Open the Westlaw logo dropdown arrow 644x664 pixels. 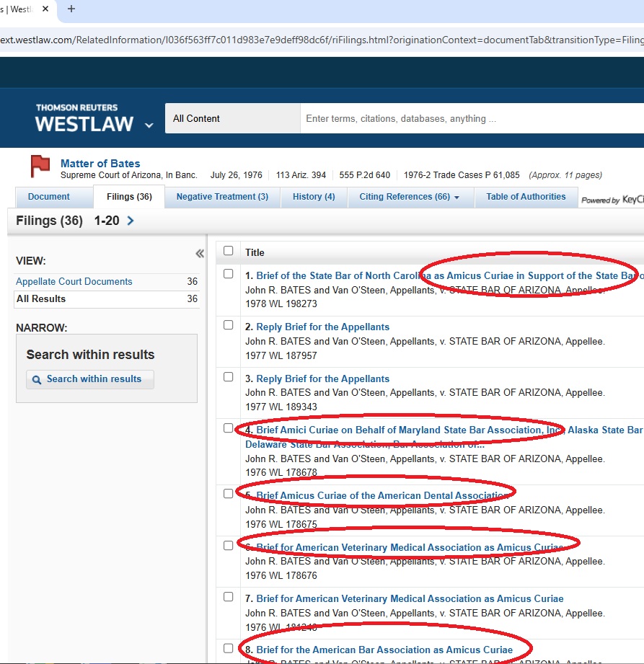(x=149, y=125)
